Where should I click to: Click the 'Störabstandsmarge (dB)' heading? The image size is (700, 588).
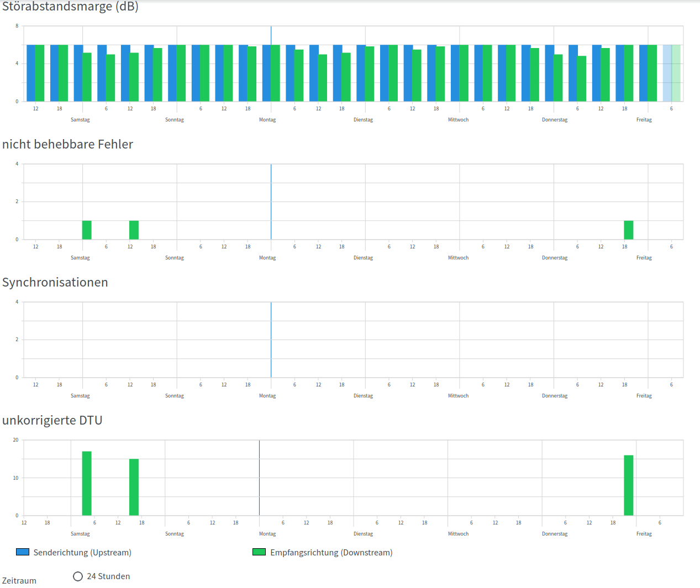coord(70,7)
